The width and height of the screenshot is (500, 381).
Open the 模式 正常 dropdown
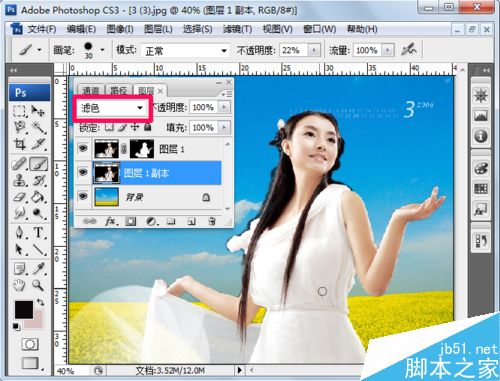(x=185, y=51)
